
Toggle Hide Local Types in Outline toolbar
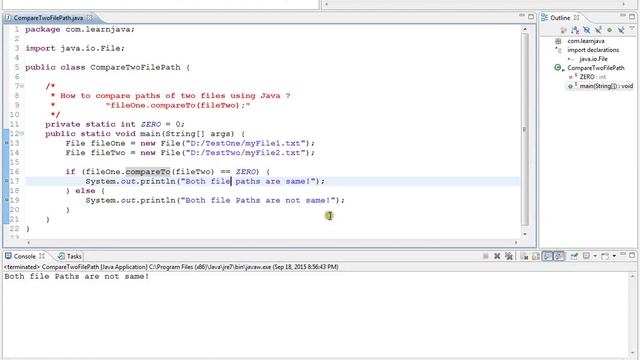coord(621,30)
